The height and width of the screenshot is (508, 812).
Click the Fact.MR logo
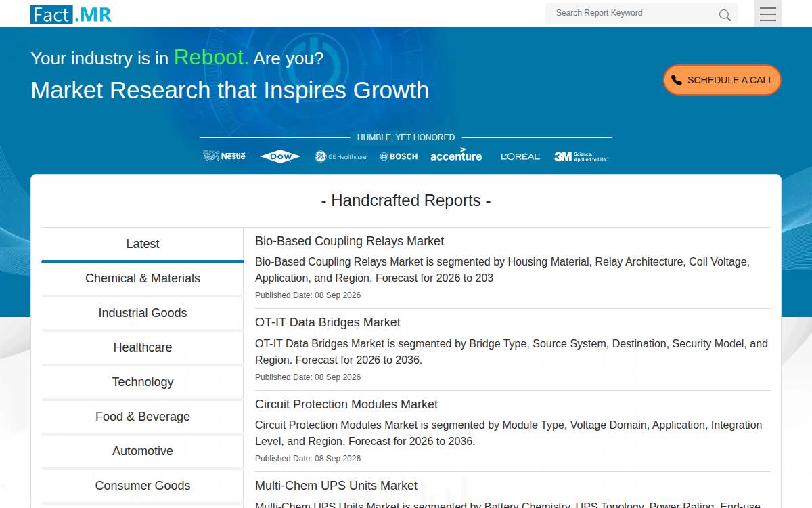pyautogui.click(x=71, y=14)
